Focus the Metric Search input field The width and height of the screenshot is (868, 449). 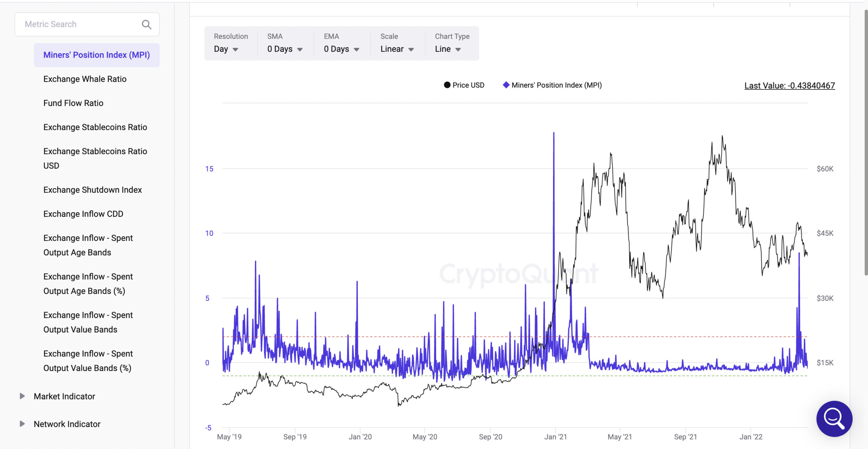point(87,24)
